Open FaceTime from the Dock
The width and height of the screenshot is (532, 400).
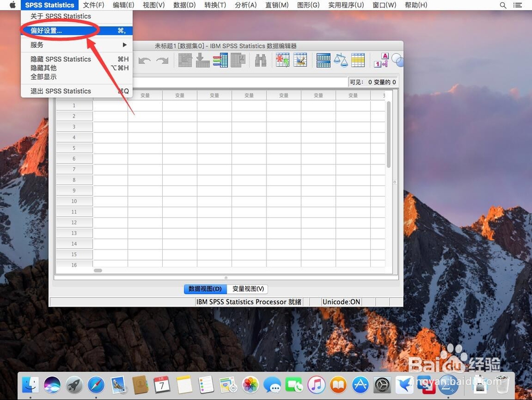point(294,385)
